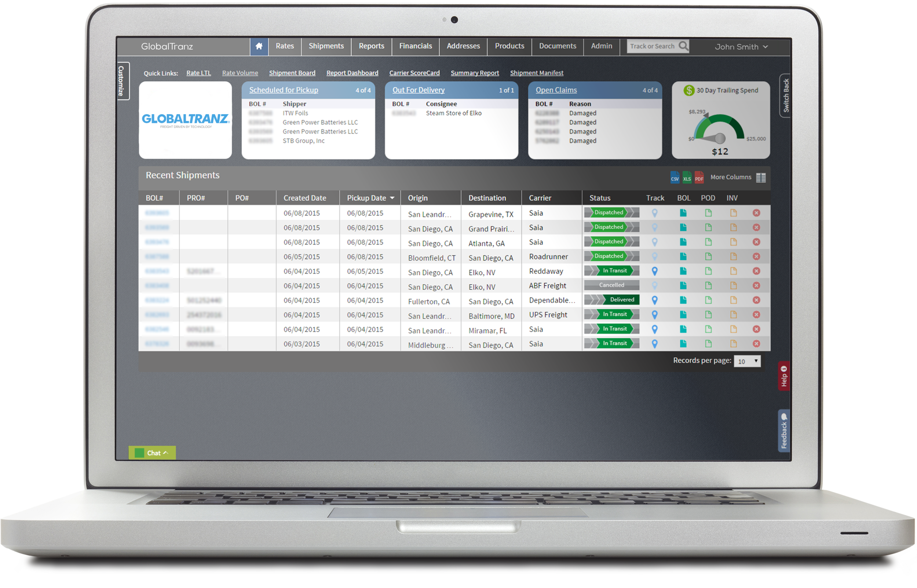
Task: Open the Products menu
Action: tap(509, 46)
